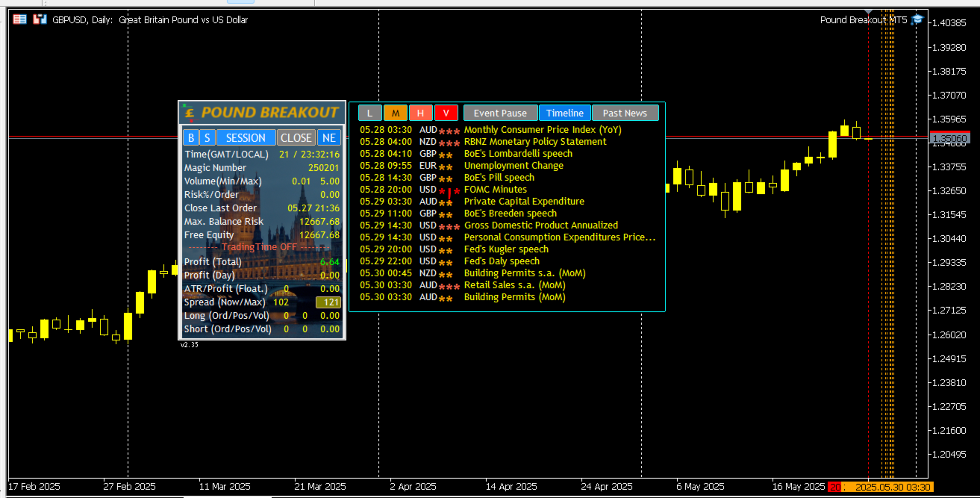Click the NE news button
The image size is (980, 498).
(x=328, y=137)
